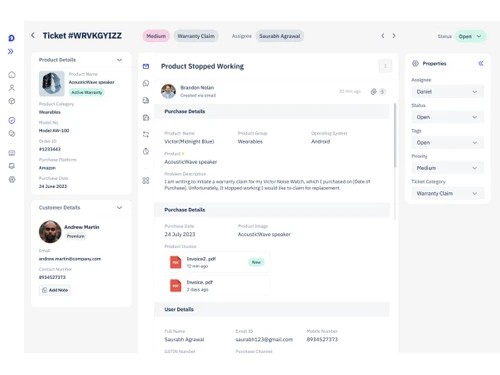Open the Tags dropdown in Properties
500x375 pixels.
point(447,142)
